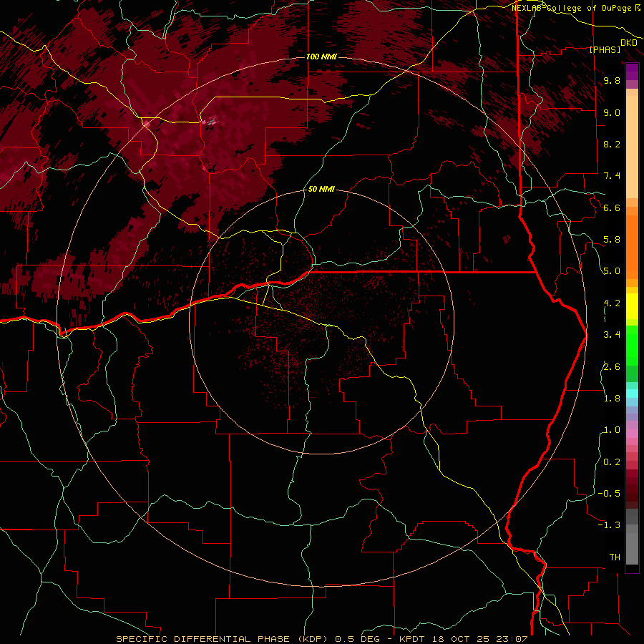The width and height of the screenshot is (644, 644).
Task: Click the purple top segment of the color bar
Action: [x=632, y=72]
